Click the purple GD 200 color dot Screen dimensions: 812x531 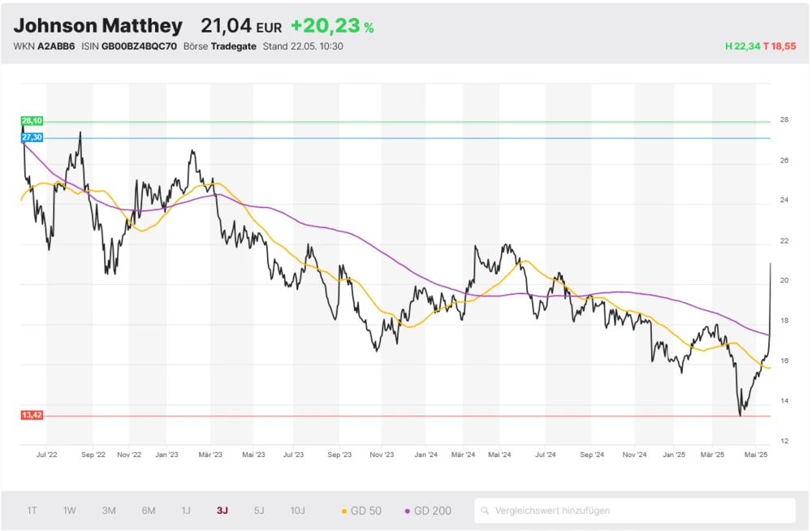pyautogui.click(x=407, y=512)
